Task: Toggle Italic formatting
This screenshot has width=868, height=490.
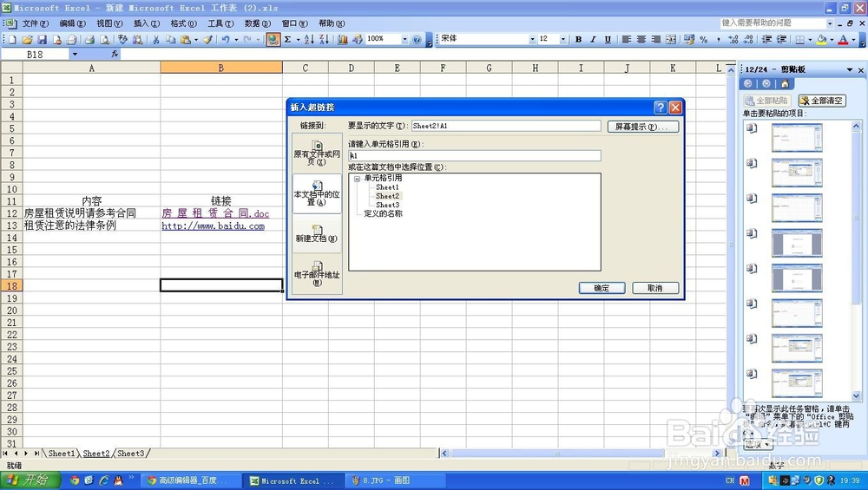Action: (x=593, y=39)
